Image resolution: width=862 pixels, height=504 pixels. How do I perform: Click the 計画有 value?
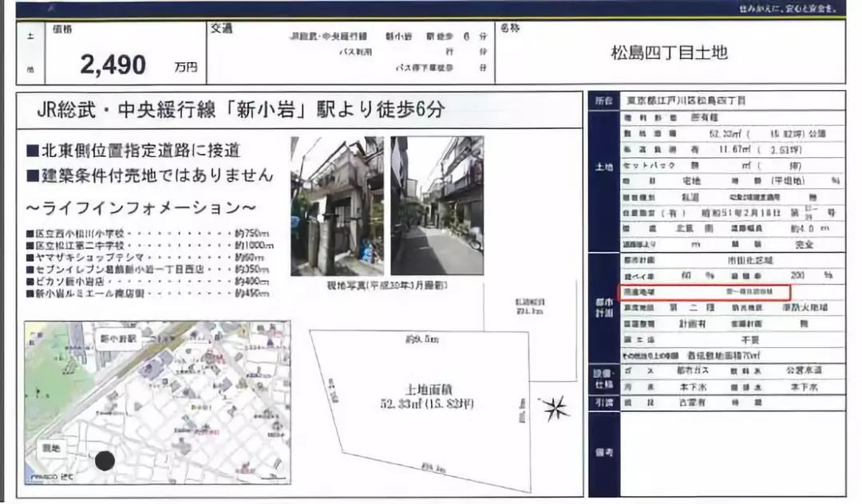[x=692, y=324]
